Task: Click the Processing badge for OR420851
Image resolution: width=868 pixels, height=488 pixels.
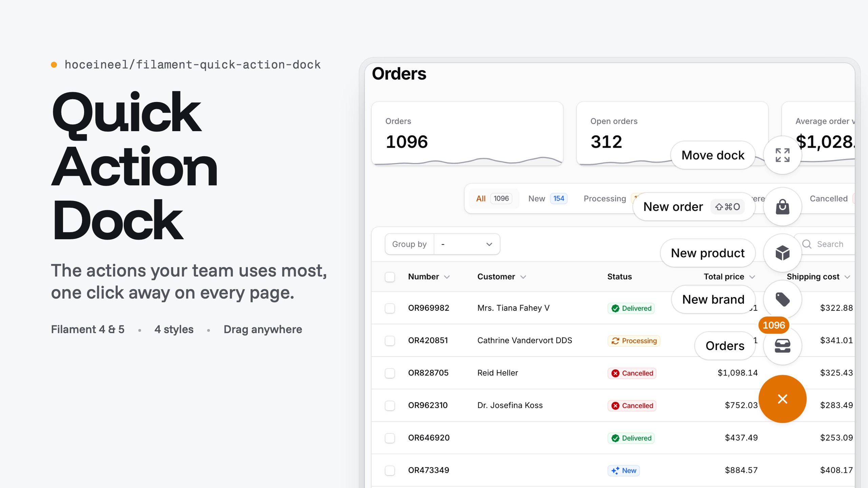Action: (x=634, y=341)
